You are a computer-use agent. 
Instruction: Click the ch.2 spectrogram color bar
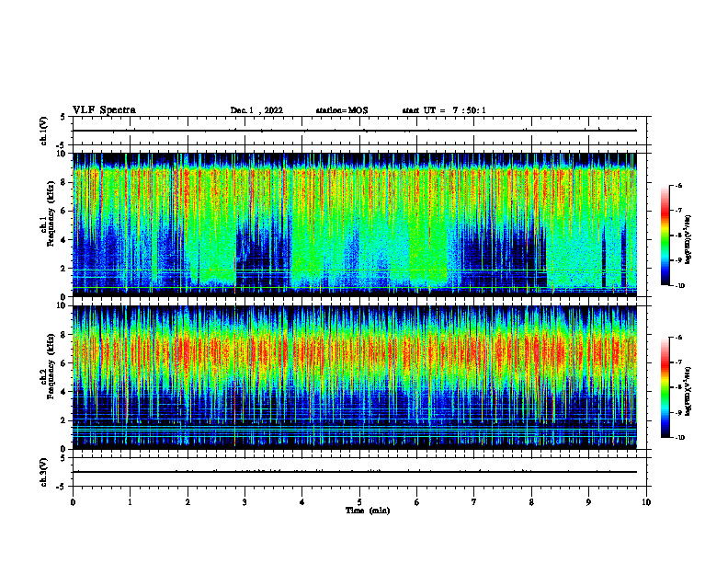665,387
